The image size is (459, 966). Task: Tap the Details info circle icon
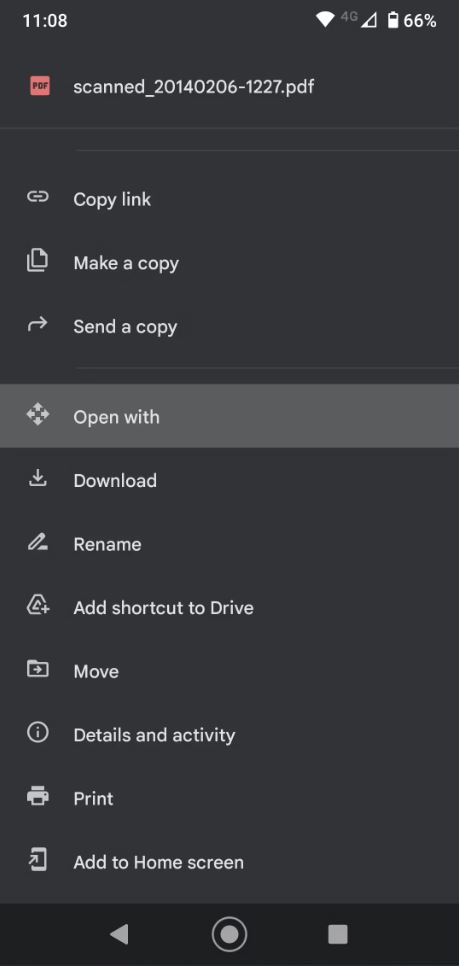[38, 733]
